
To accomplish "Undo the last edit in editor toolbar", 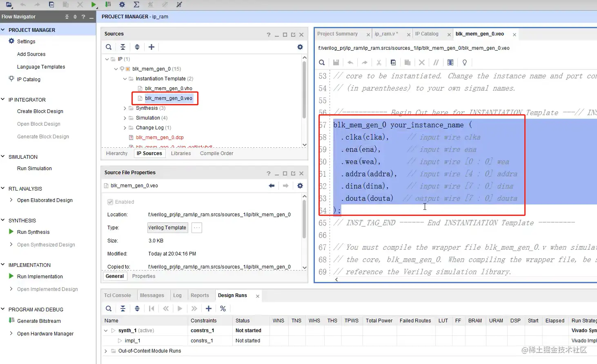I will [350, 62].
